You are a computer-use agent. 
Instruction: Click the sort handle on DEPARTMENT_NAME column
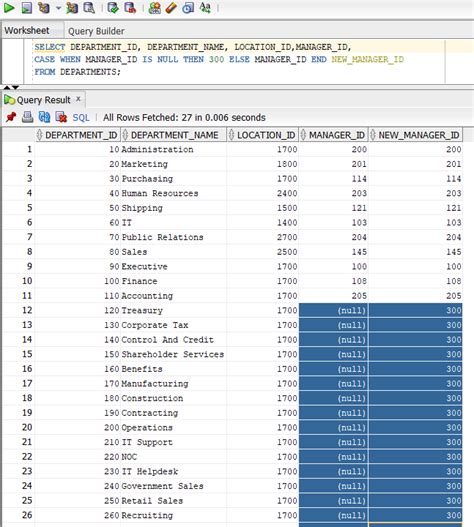(x=125, y=135)
